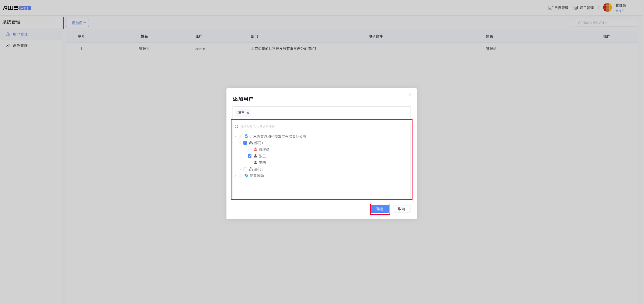Click the AWS PMI logo

click(17, 8)
